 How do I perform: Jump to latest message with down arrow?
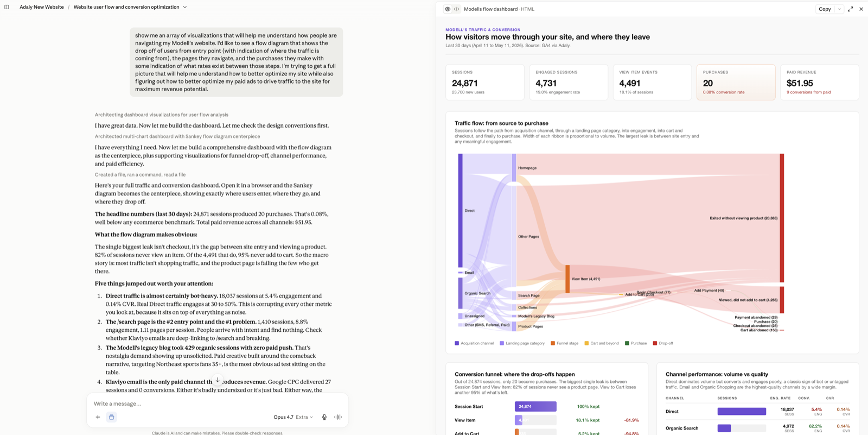[218, 380]
